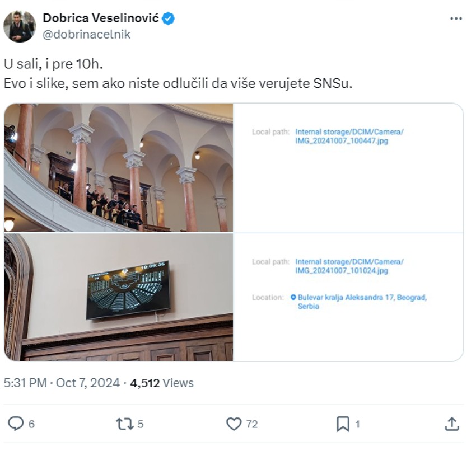Click the reply speech bubble icon
Screen dimensions: 476x451
pyautogui.click(x=16, y=424)
